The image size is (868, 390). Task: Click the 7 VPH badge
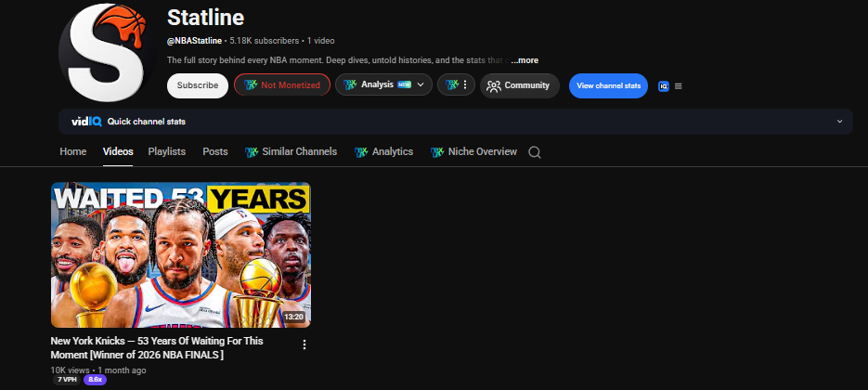click(67, 380)
